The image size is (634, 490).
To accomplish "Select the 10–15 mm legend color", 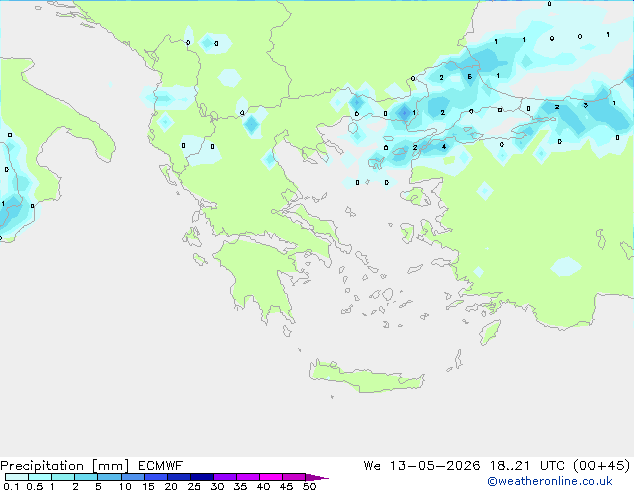I will pyautogui.click(x=132, y=477).
